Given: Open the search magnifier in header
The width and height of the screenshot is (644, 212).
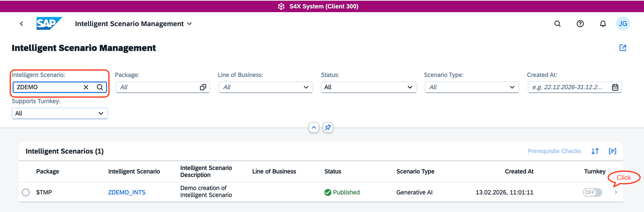Looking at the screenshot, I should coord(557,24).
